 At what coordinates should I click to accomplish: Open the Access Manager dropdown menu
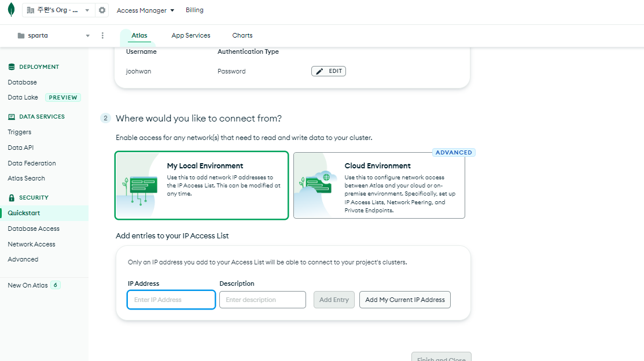click(x=145, y=10)
